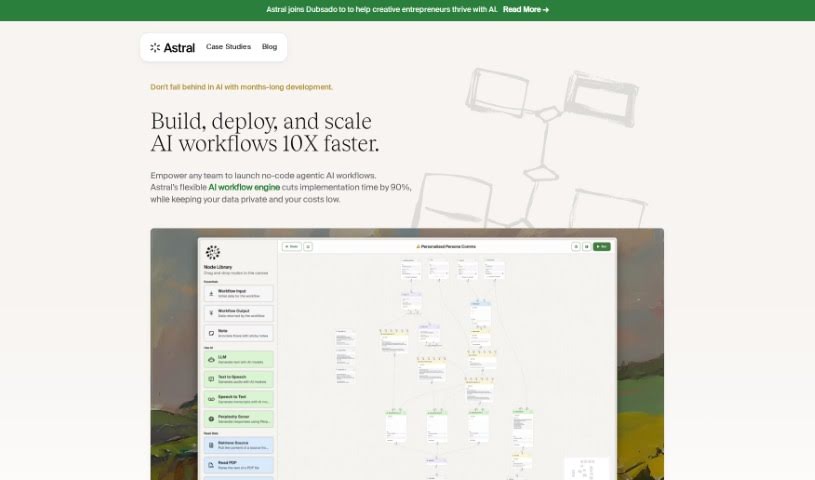Click the Astral joins Dubsado banner text
Screen dimensions: 815x480
point(382,9)
